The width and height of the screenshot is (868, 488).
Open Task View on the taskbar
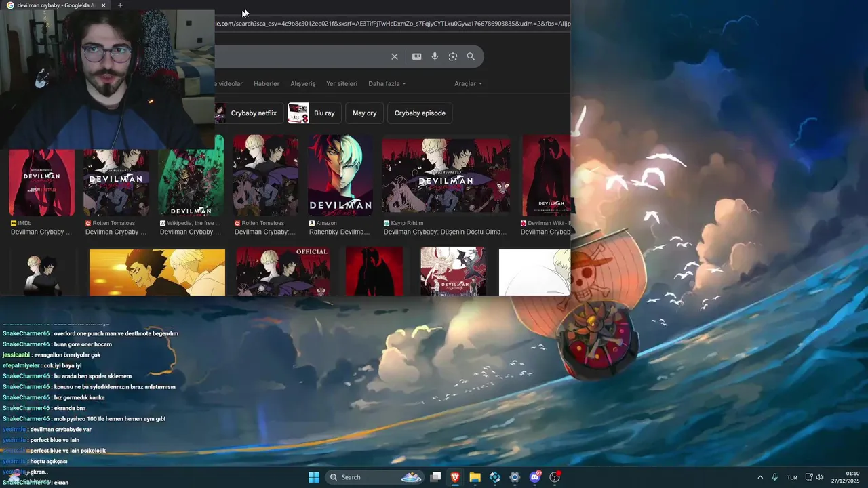coord(436,477)
